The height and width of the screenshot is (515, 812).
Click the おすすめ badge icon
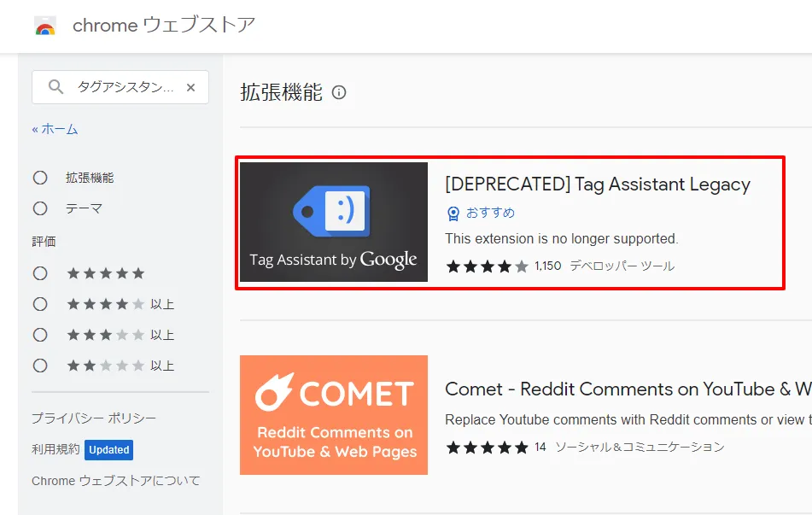[453, 214]
